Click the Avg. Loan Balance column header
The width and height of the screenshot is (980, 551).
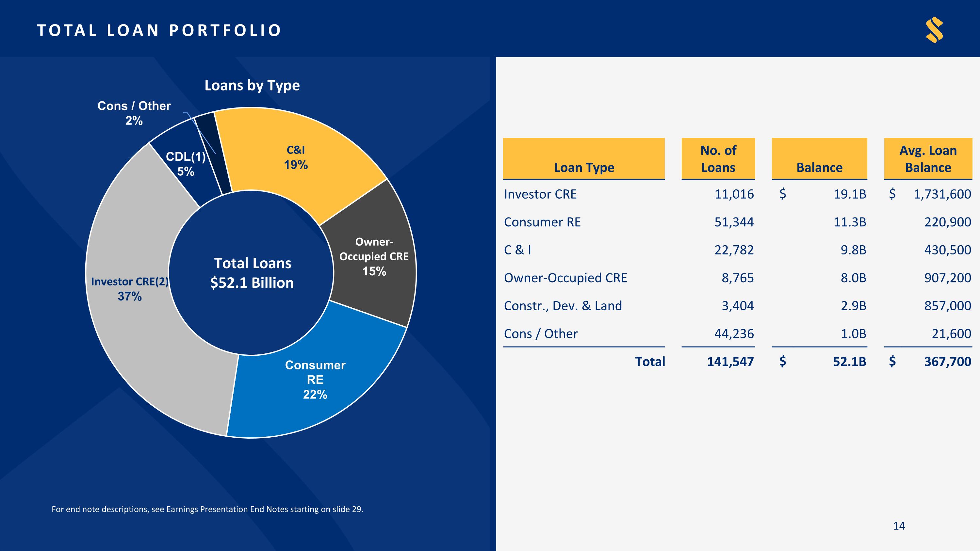tap(928, 158)
